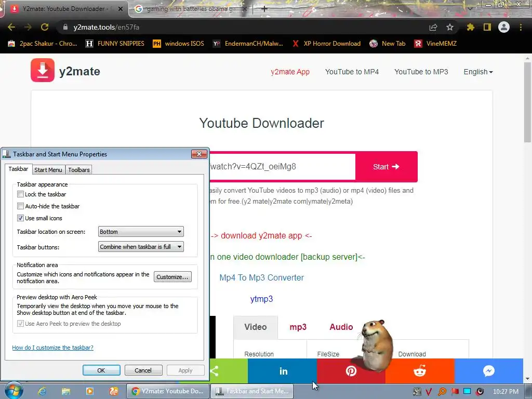Open the y2mate App nav link
The image size is (532, 399).
coord(290,72)
